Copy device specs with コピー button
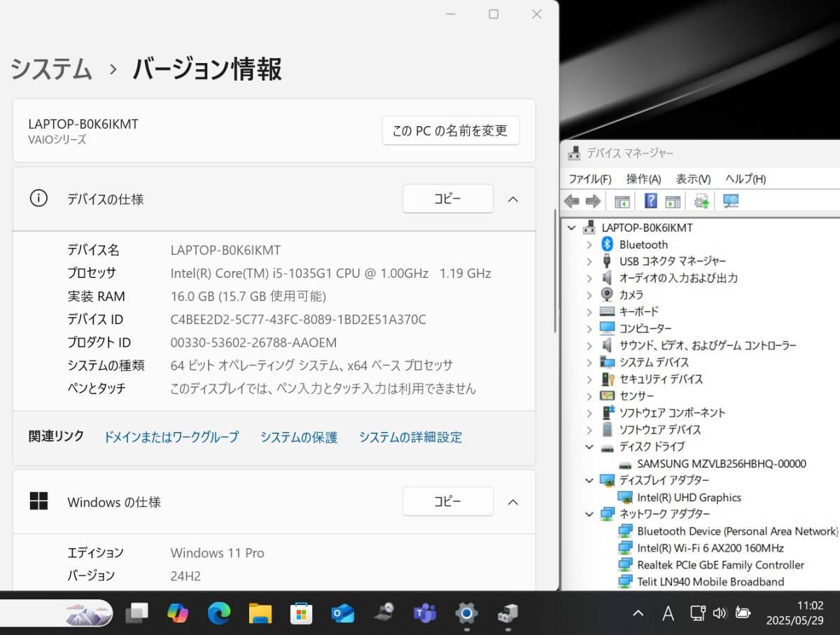 tap(448, 199)
